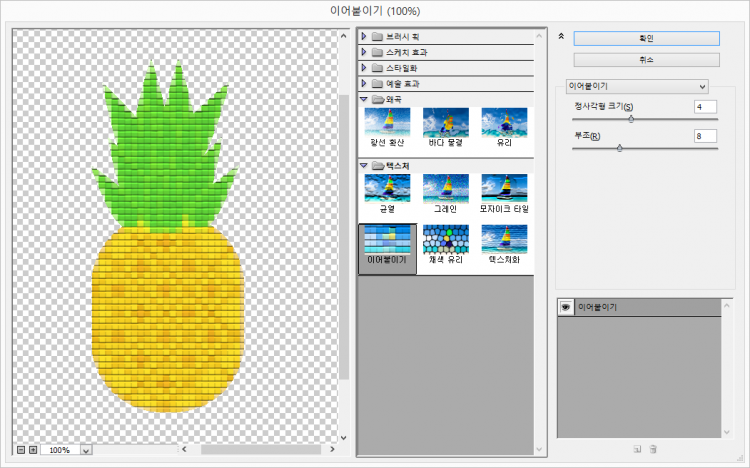
Task: Expand the 스케치 효과 folder
Action: 364,52
